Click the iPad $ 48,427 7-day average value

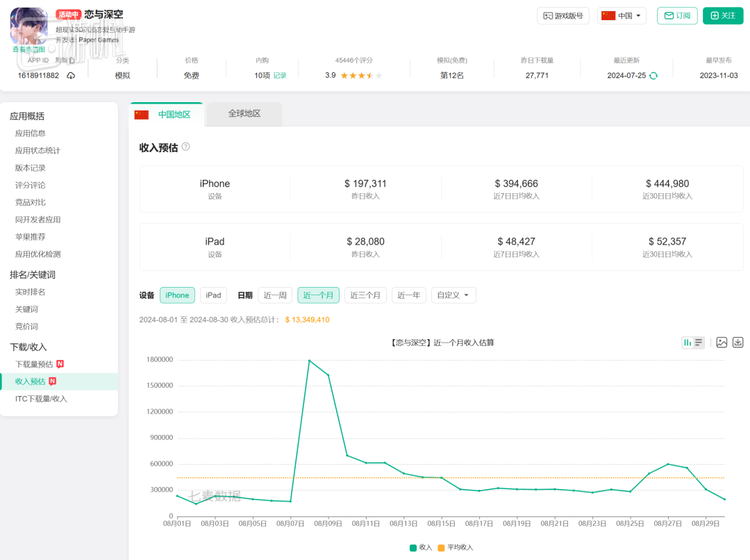[516, 242]
